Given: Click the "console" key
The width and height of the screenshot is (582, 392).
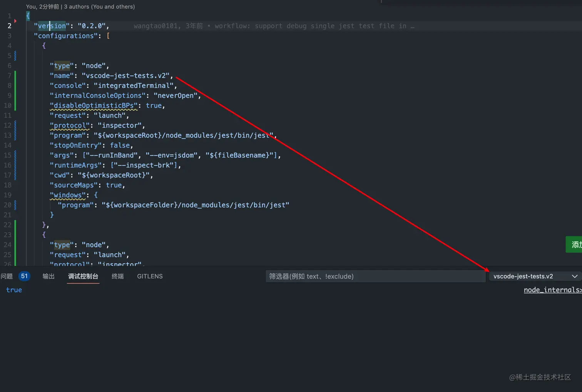Looking at the screenshot, I should click(68, 85).
